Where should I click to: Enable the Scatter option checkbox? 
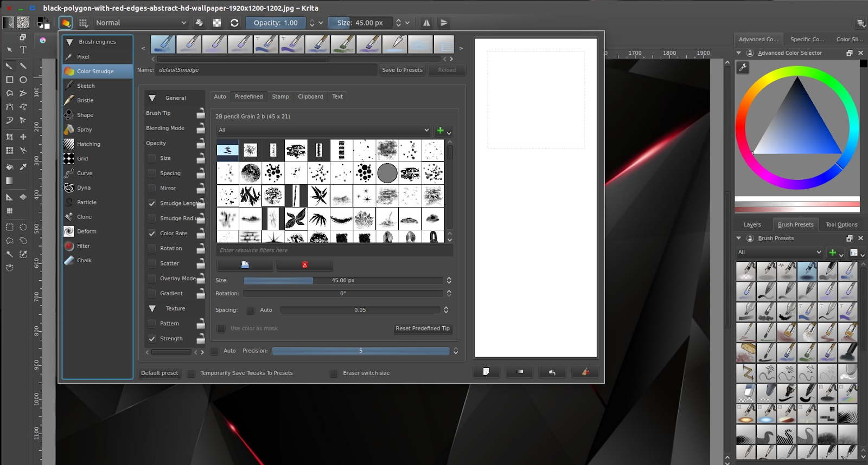(x=152, y=263)
